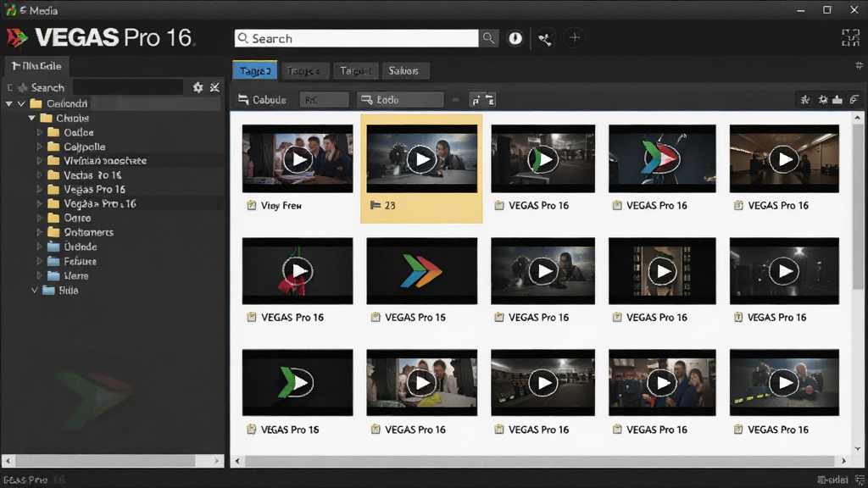Click the grid view icon at header right
This screenshot has width=868, height=488.
click(850, 37)
